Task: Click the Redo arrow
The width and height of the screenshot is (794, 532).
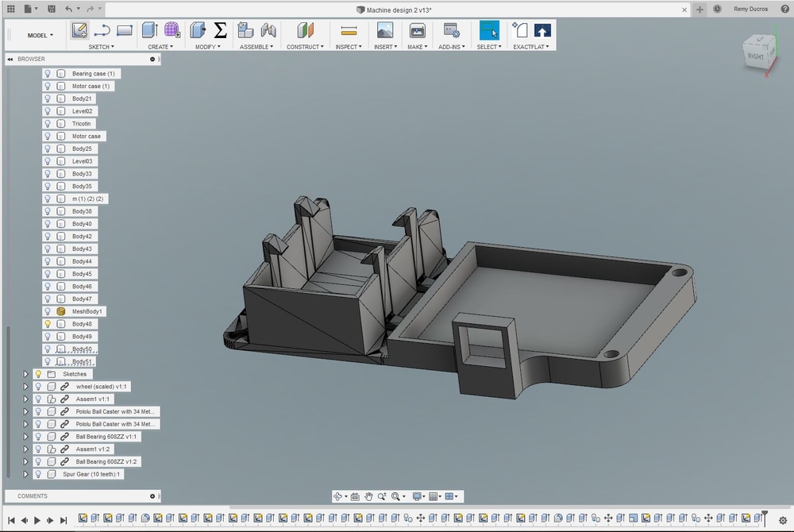Action: (x=91, y=9)
